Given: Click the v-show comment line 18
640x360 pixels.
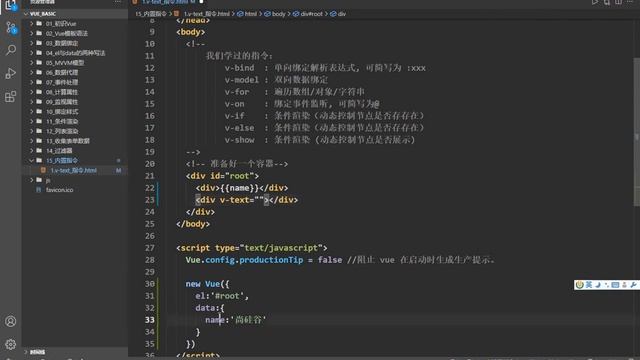Looking at the screenshot, I should click(320, 140).
